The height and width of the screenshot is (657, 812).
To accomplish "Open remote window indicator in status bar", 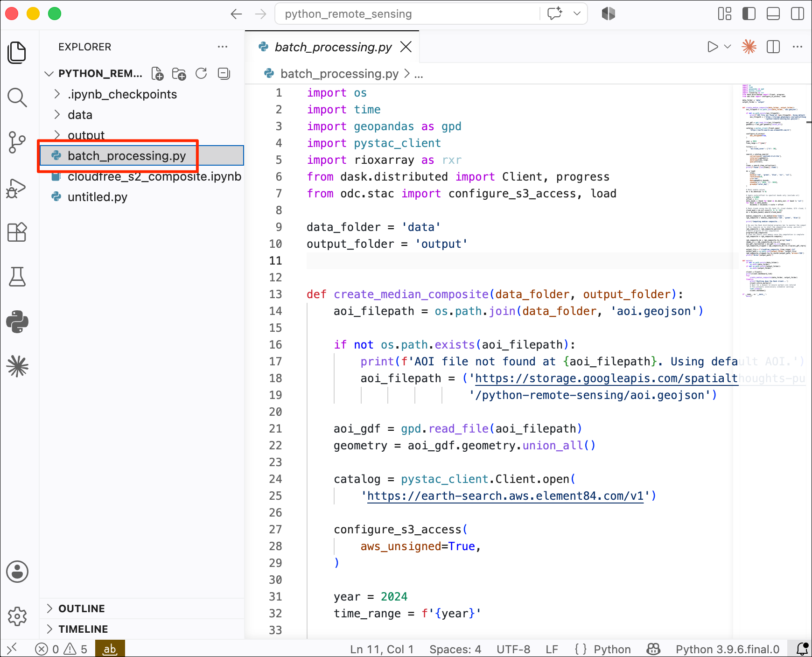I will (x=12, y=649).
